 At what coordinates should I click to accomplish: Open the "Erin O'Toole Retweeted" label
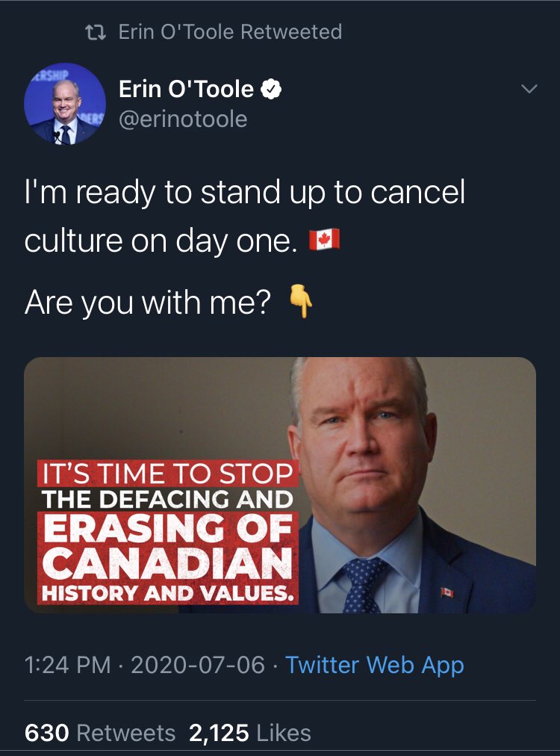(231, 32)
